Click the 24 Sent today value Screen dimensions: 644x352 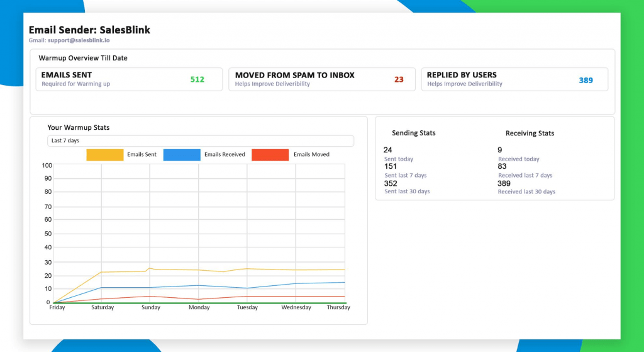[x=387, y=150]
